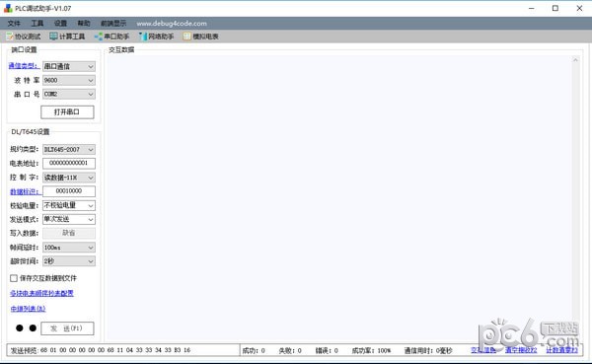Viewport: 592px width, 364px height.
Task: Enable 保存交互数据到文件 checkbox
Action: click(14, 278)
